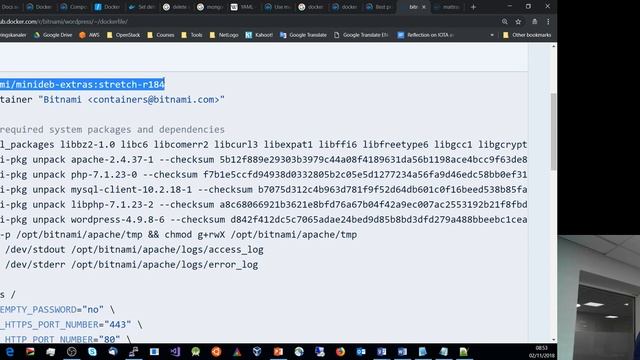640x360 pixels.
Task: Click the highlighted minideb-extras:stretch-r184 text
Action: pyautogui.click(x=82, y=84)
